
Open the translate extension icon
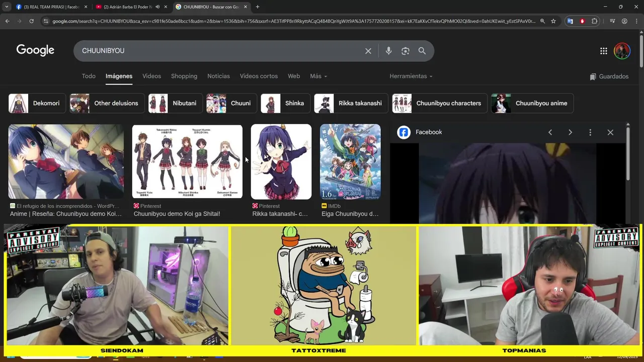(570, 21)
